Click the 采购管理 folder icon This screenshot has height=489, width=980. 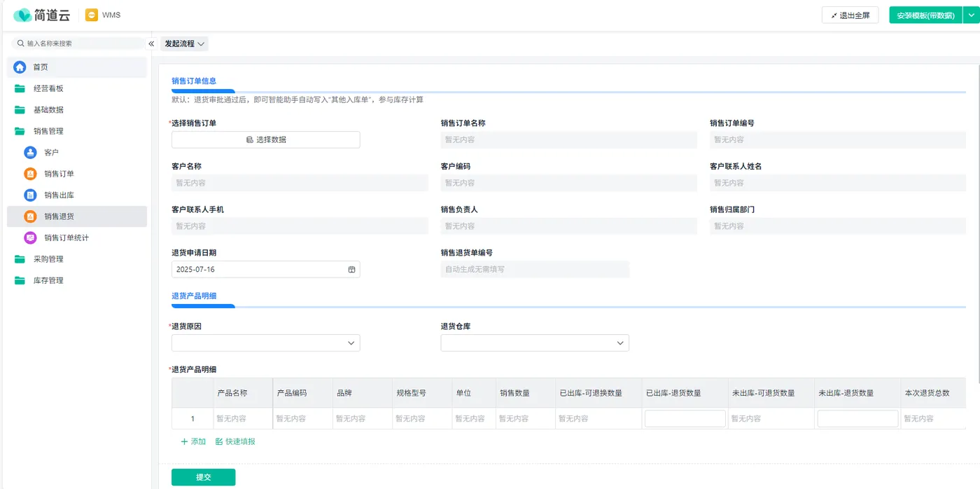20,259
